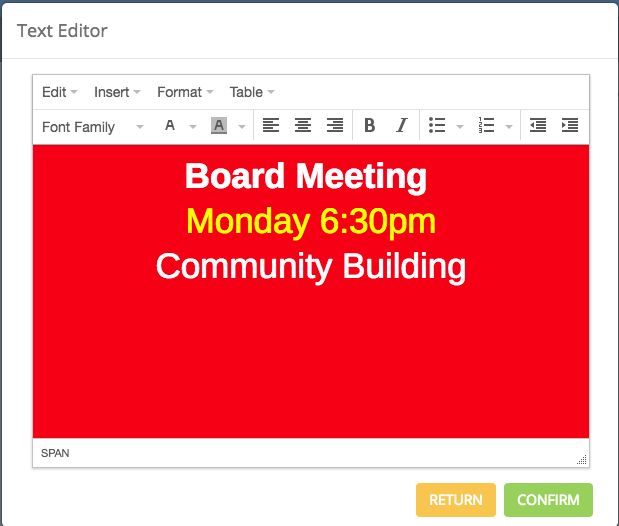619x526 pixels.
Task: Open the Insert menu
Action: tap(117, 92)
